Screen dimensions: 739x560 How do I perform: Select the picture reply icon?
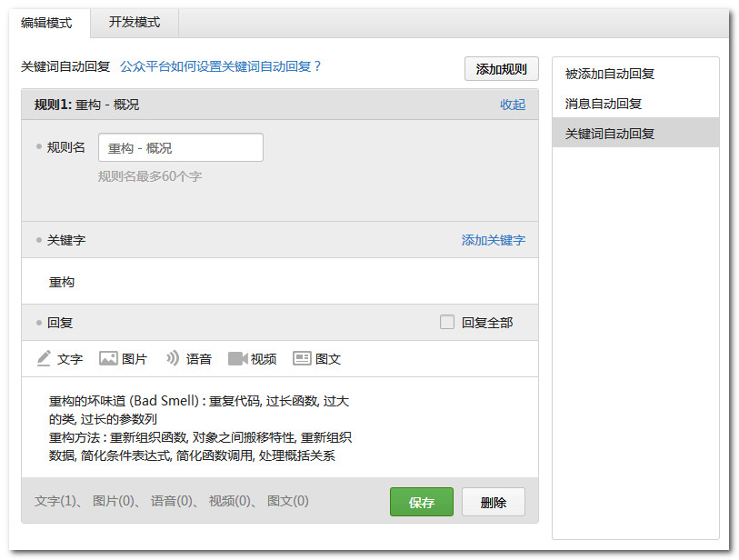point(108,359)
